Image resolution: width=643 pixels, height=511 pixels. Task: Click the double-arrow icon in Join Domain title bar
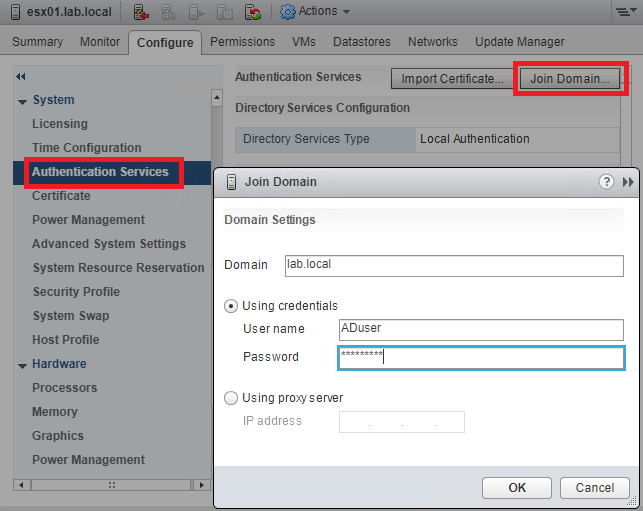click(628, 182)
